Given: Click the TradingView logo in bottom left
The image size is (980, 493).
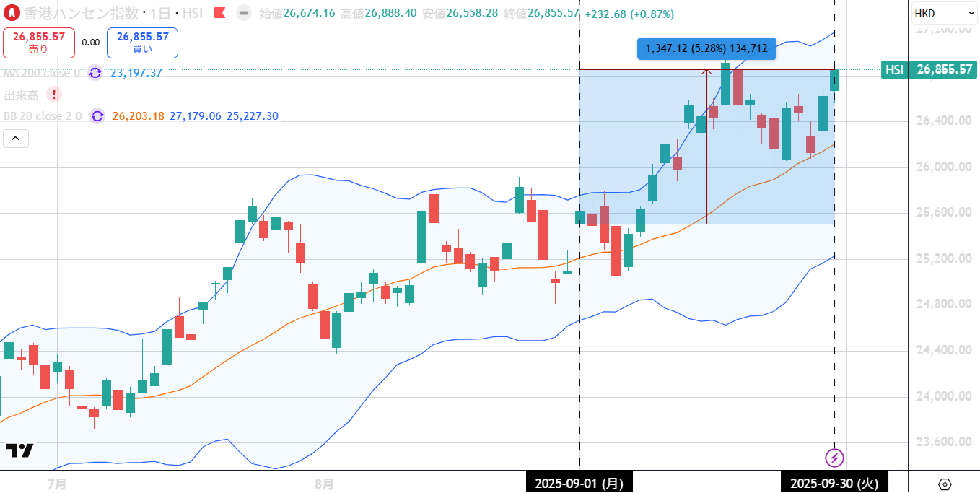Looking at the screenshot, I should coord(19,450).
